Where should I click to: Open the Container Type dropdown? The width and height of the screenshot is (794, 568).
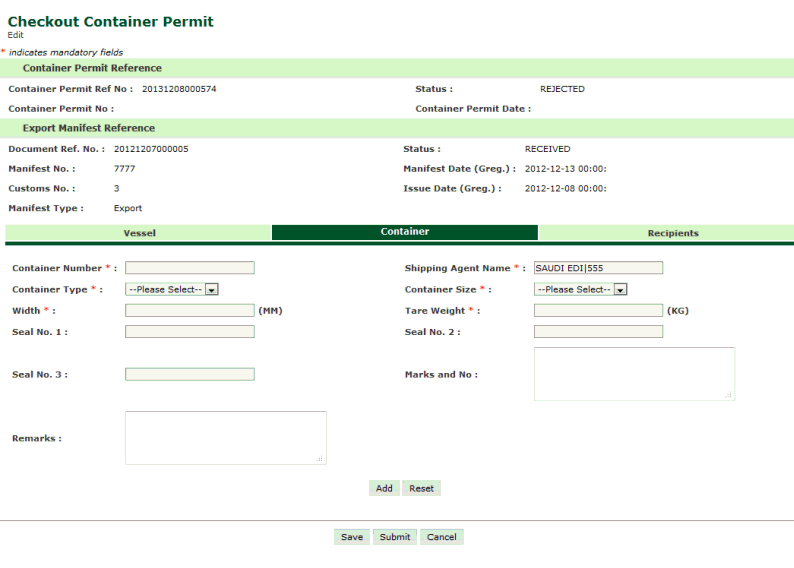pos(172,289)
